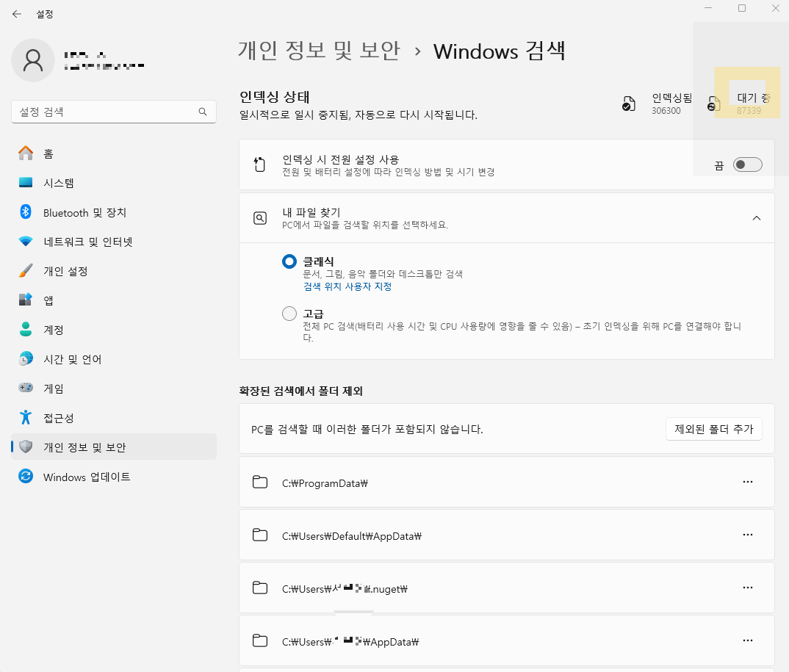Open 시스템 settings category
Screen dimensions: 789x672
(114, 183)
